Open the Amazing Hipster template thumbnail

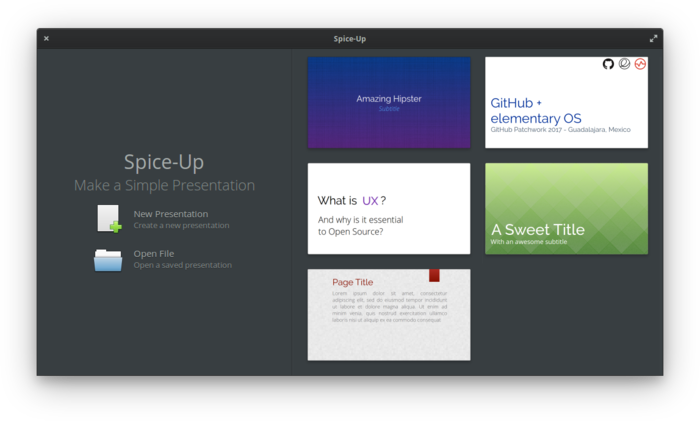(389, 102)
